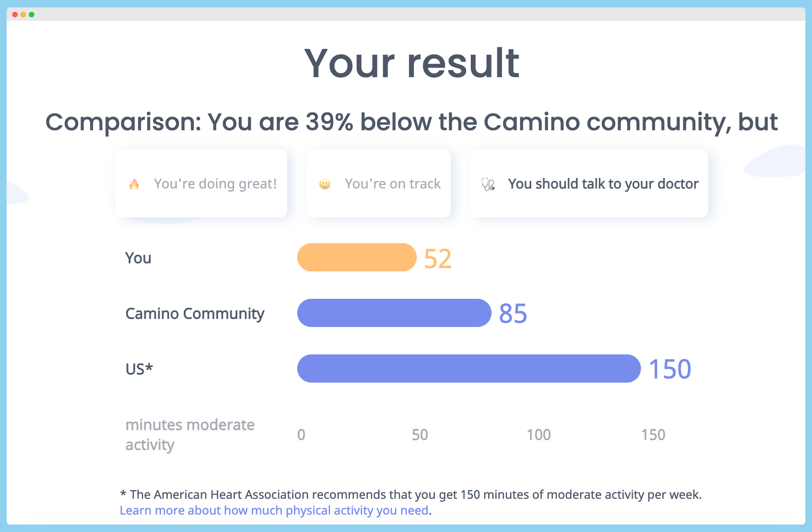Screen dimensions: 812x532
Task: Click the smiley face emoji icon
Action: [x=325, y=184]
